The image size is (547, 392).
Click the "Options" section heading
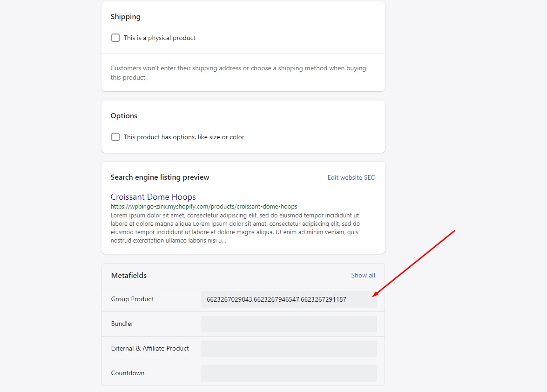(124, 116)
